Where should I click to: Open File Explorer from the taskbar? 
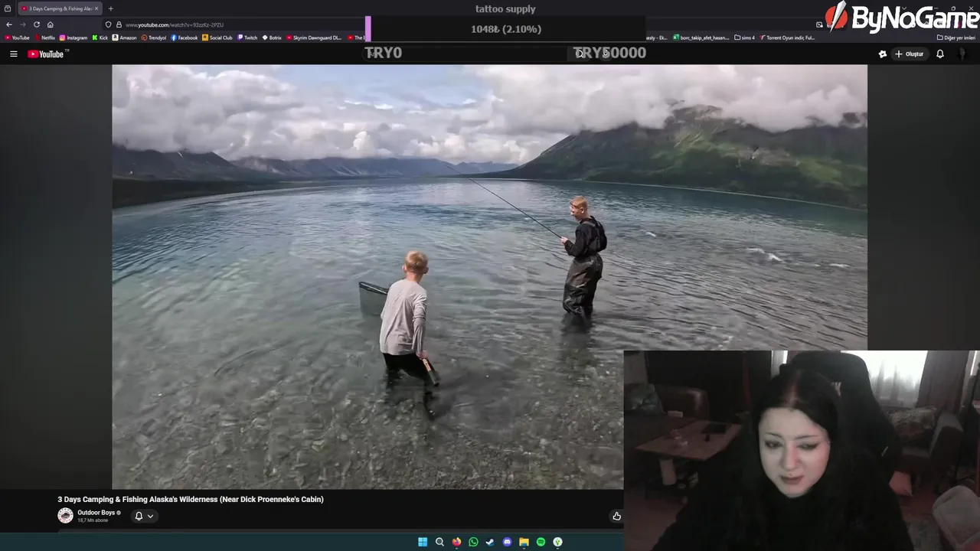(x=524, y=542)
